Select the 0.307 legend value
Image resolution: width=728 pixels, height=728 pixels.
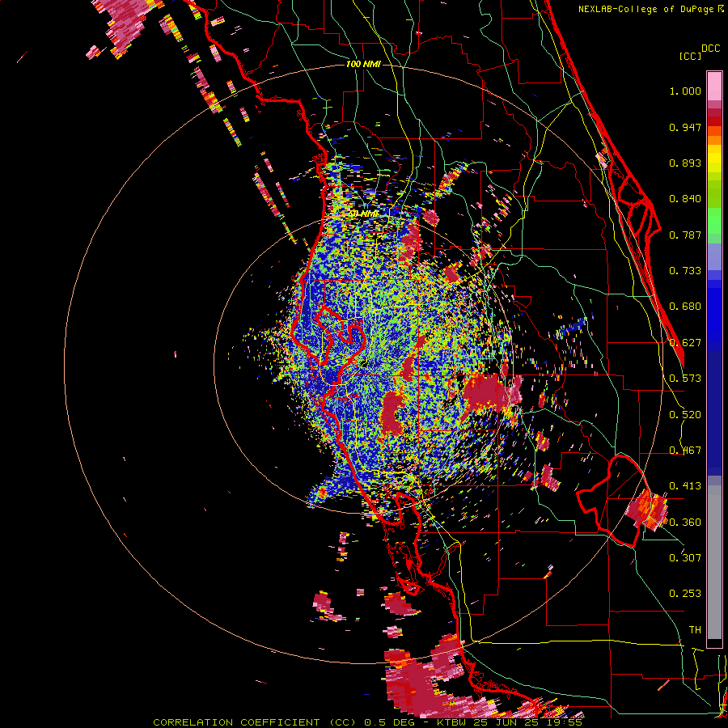(x=685, y=558)
